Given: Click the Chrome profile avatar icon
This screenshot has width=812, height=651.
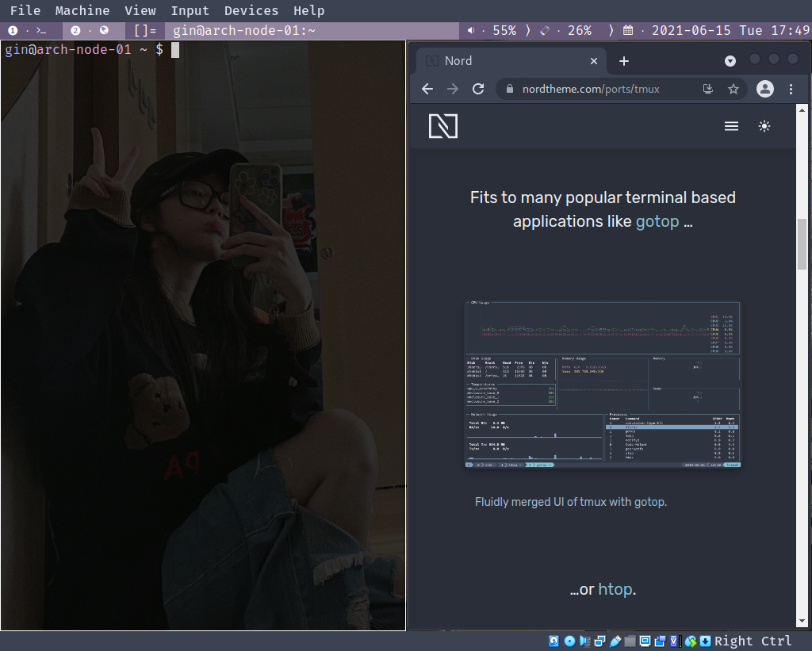Looking at the screenshot, I should [x=764, y=89].
